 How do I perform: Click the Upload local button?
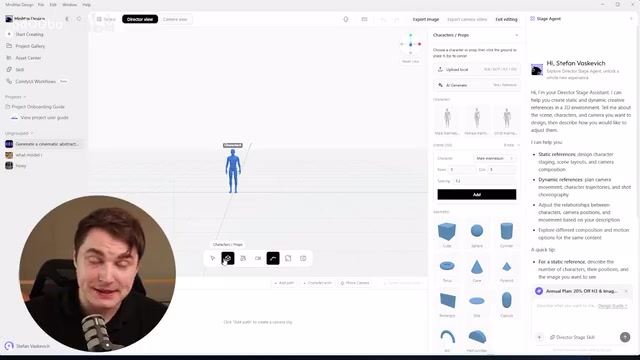(477, 69)
